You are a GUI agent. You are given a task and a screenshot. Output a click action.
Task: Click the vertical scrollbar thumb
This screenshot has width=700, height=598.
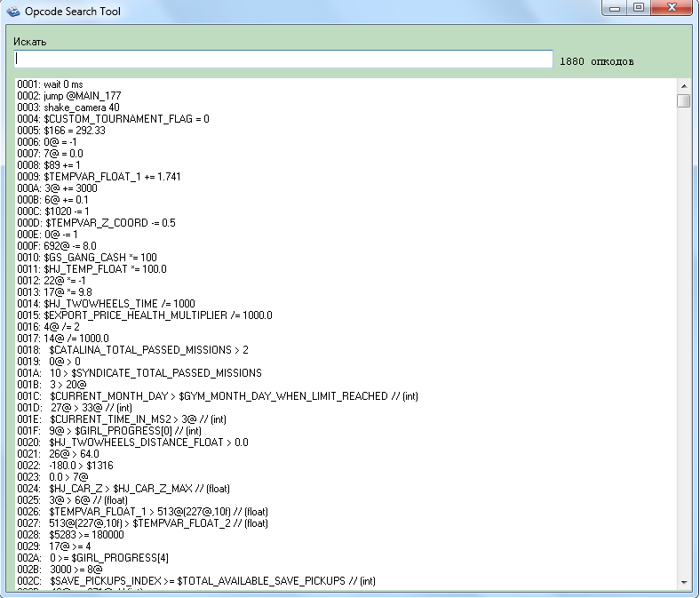tap(683, 100)
